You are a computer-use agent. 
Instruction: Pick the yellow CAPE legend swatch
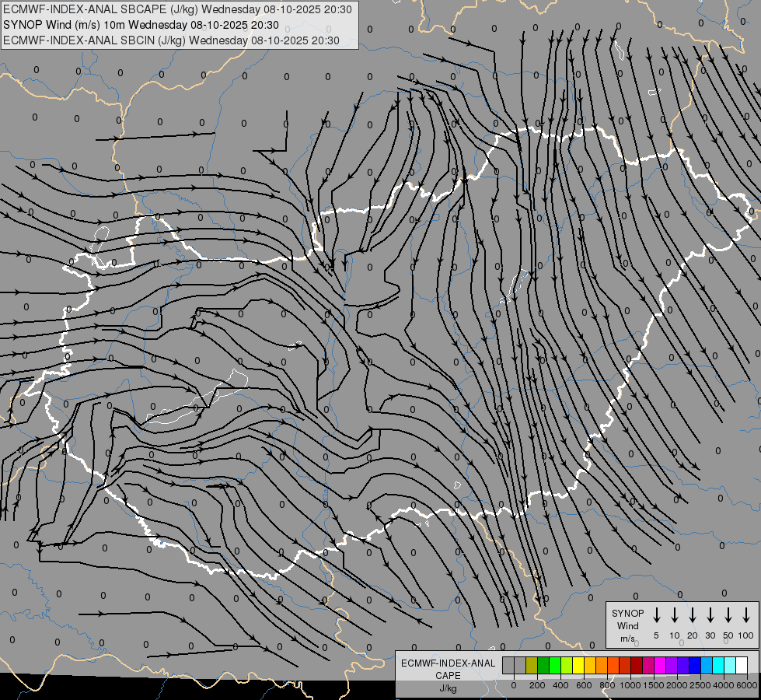578,665
